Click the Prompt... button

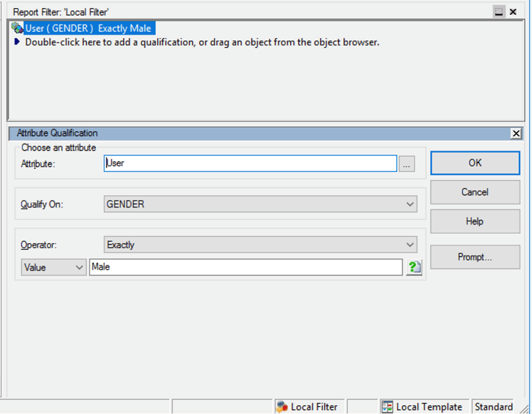click(x=474, y=257)
